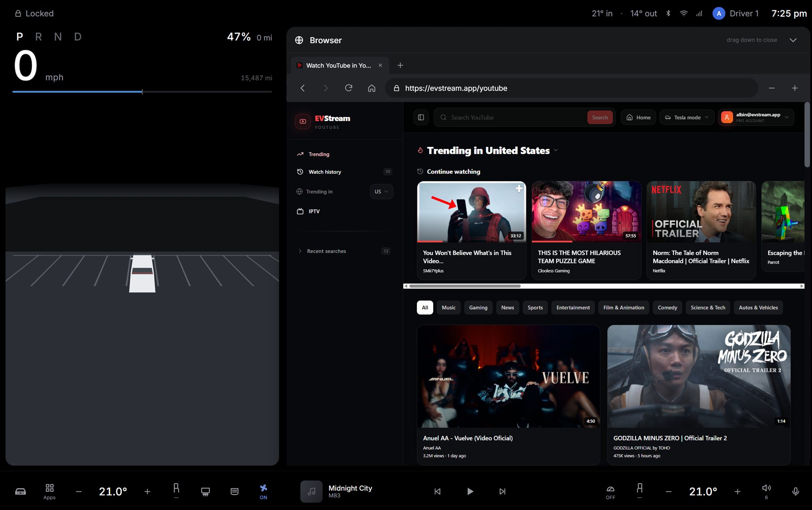This screenshot has width=812, height=510.
Task: Toggle the Locked status
Action: (x=34, y=13)
